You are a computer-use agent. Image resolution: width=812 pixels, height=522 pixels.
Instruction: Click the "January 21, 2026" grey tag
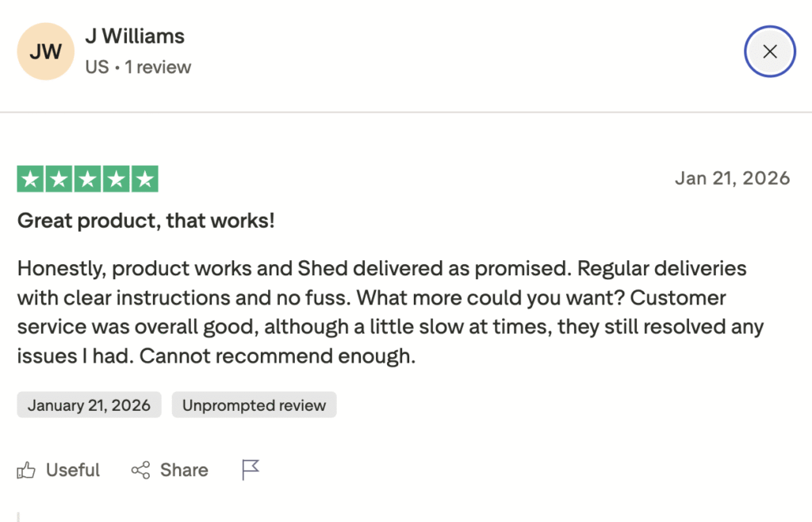89,405
